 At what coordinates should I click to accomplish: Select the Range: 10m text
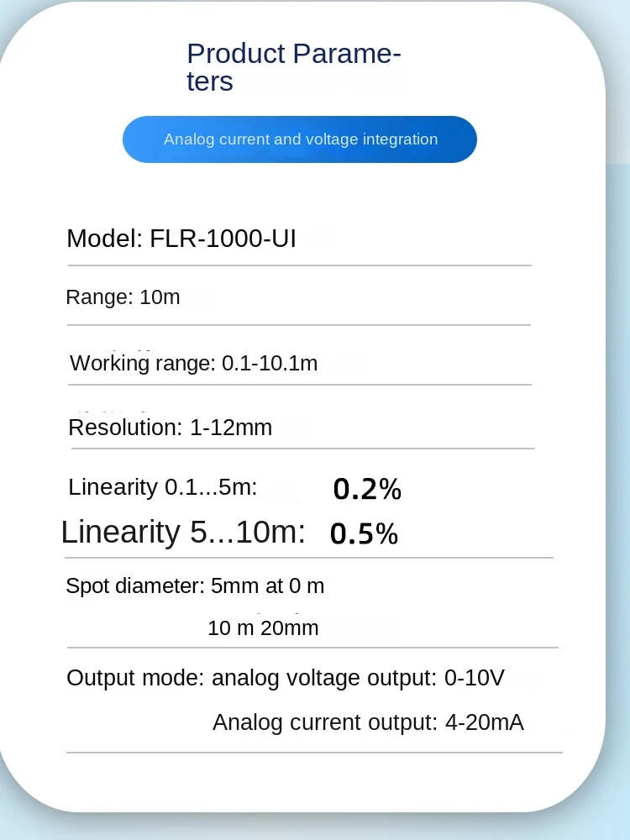click(x=123, y=297)
